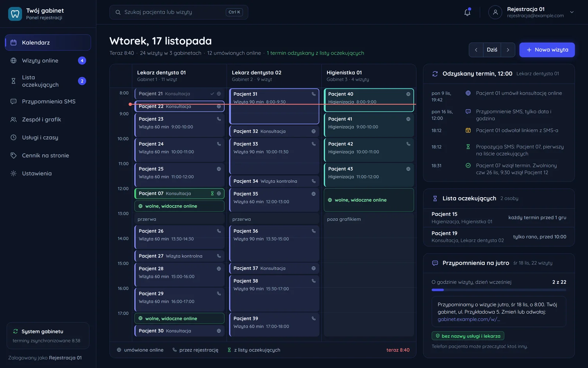Click the user avatar icon

pyautogui.click(x=495, y=12)
